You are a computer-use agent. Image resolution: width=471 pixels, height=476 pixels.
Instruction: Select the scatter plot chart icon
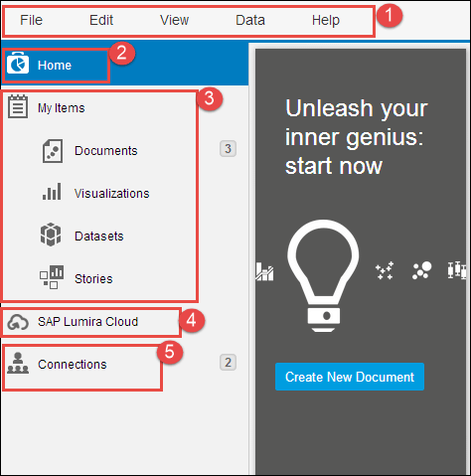pyautogui.click(x=385, y=270)
